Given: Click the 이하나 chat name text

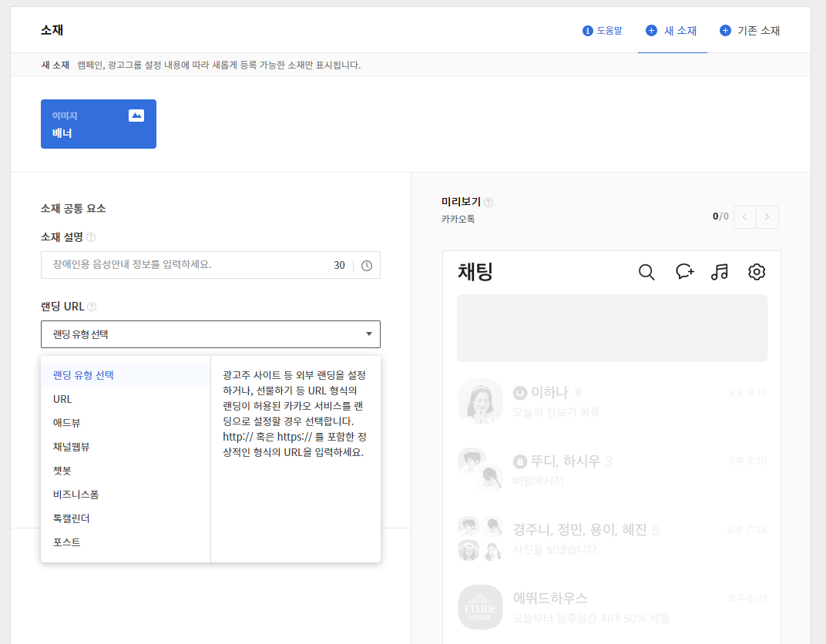Looking at the screenshot, I should point(549,392).
